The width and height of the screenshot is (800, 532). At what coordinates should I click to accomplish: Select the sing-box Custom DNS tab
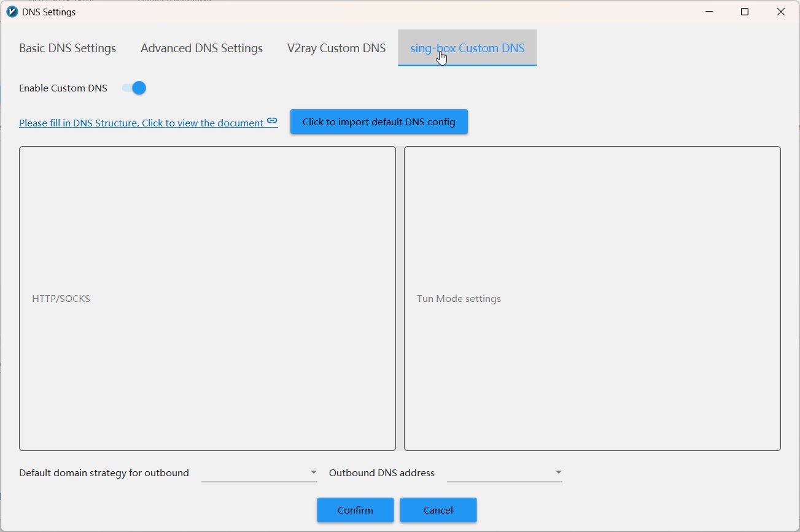(x=467, y=48)
